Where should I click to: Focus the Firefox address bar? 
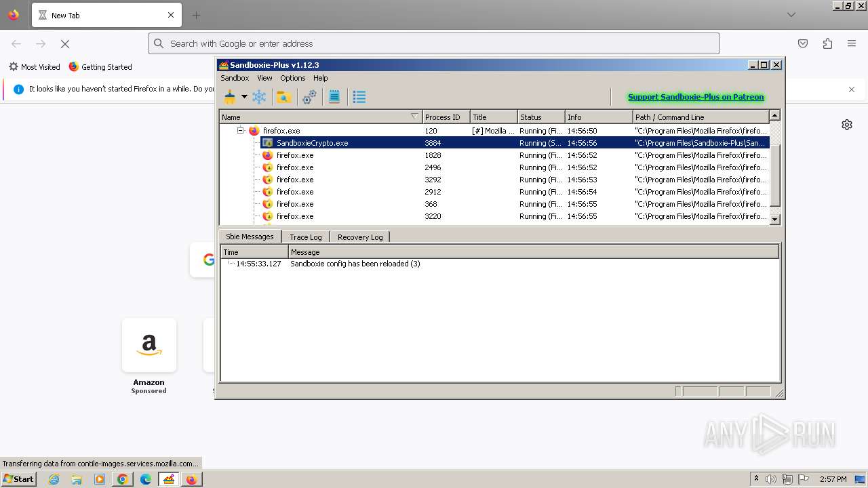[x=434, y=43]
